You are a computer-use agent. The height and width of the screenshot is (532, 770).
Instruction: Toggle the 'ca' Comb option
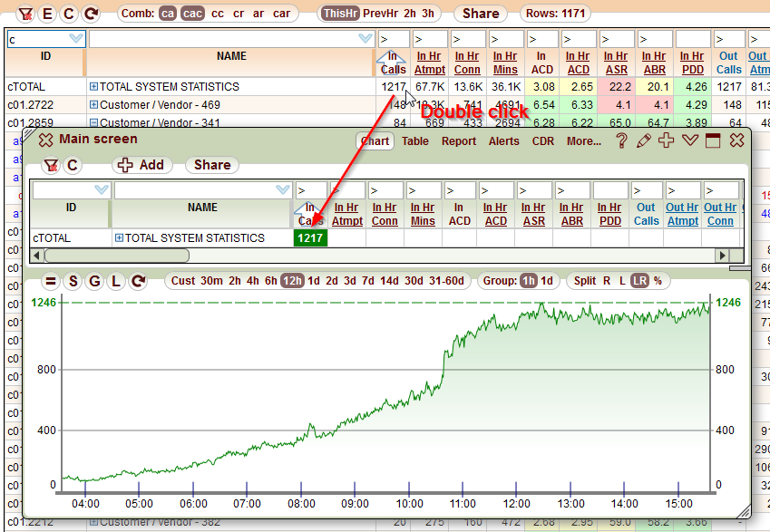(168, 14)
